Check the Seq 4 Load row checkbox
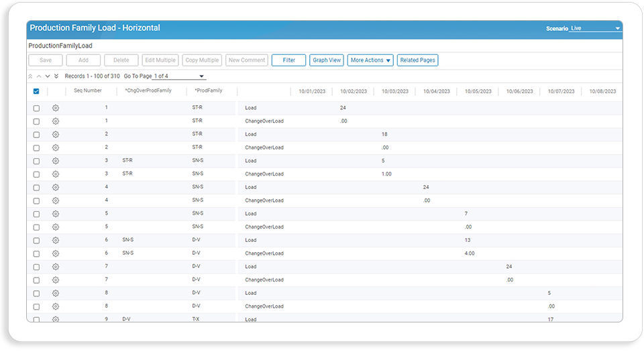644x362 pixels. click(36, 188)
